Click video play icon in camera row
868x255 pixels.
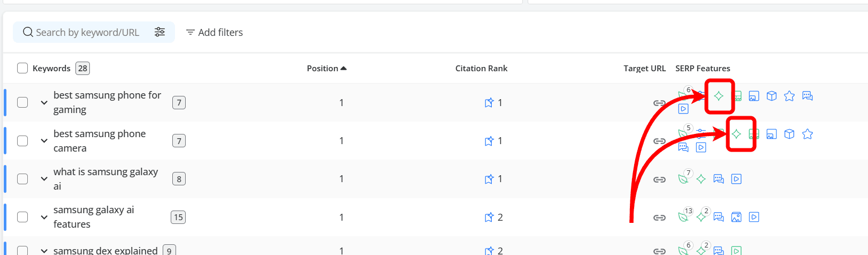[701, 147]
